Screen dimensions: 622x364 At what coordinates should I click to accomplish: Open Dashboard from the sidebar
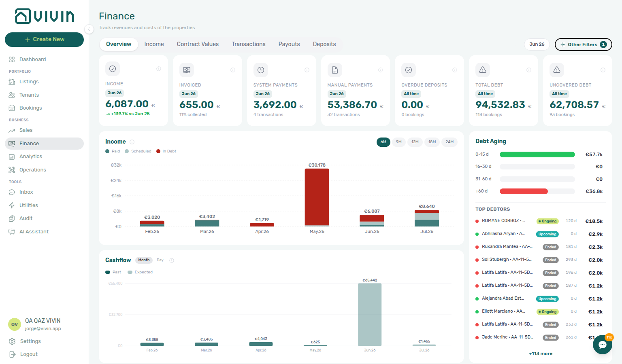pos(44,59)
